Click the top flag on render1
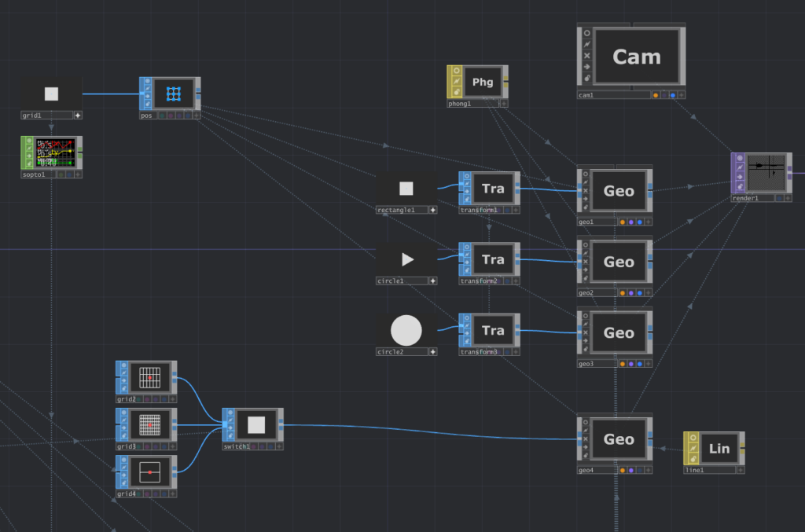Image resolution: width=805 pixels, height=532 pixels. click(739, 158)
